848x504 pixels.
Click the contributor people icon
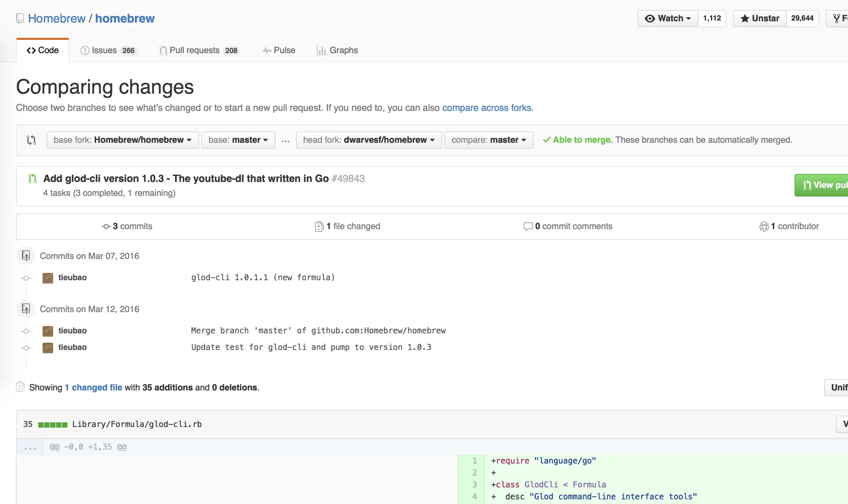pos(764,226)
